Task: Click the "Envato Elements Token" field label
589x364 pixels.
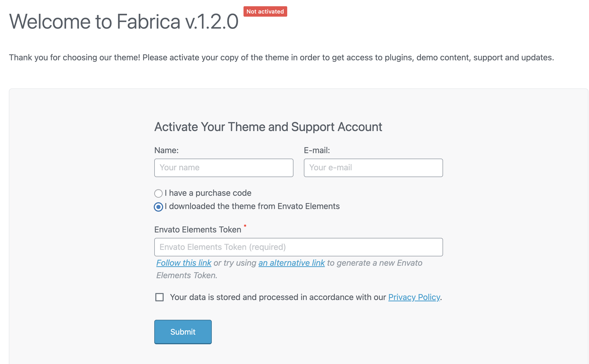Action: coord(198,230)
